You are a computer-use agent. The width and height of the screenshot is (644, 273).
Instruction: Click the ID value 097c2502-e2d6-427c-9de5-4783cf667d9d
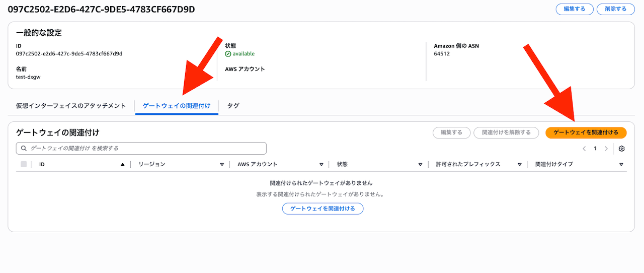pos(69,54)
